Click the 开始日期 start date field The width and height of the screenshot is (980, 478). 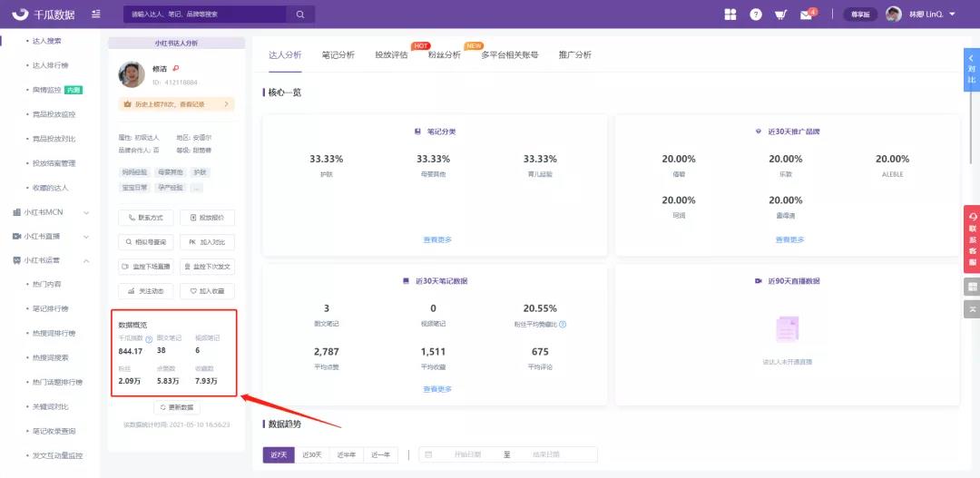467,454
